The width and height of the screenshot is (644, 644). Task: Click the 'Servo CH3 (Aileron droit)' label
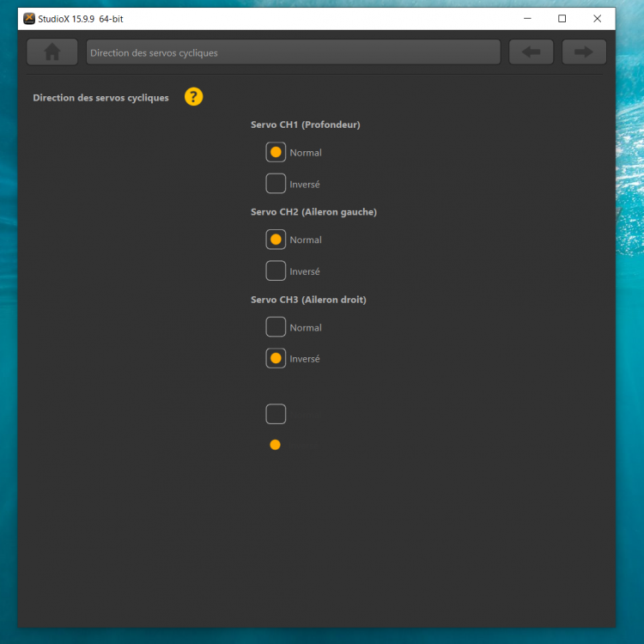[x=308, y=300]
